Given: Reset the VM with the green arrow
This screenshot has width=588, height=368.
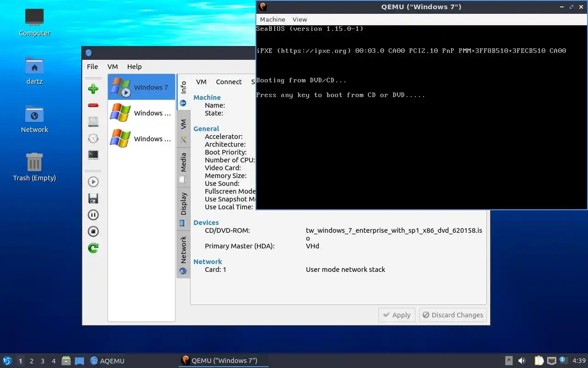Looking at the screenshot, I should [x=93, y=248].
